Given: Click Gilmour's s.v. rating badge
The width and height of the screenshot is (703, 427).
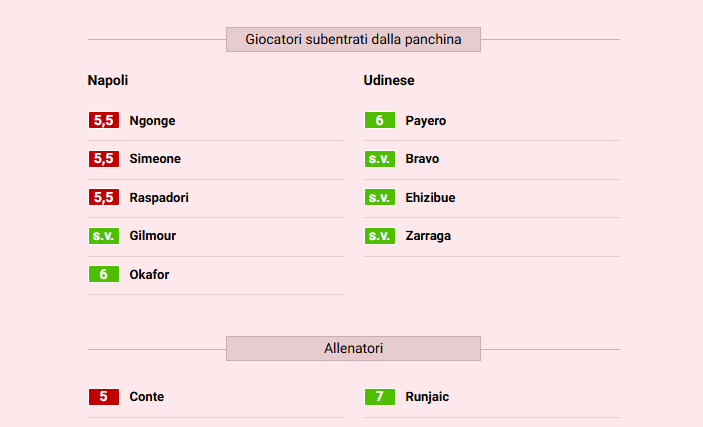Looking at the screenshot, I should pyautogui.click(x=104, y=236).
